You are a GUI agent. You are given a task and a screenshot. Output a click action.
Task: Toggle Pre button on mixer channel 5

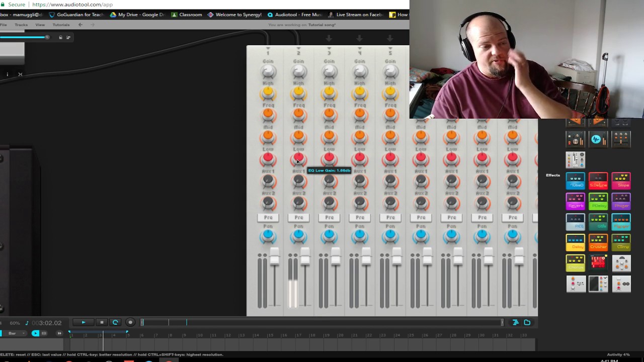(x=390, y=218)
